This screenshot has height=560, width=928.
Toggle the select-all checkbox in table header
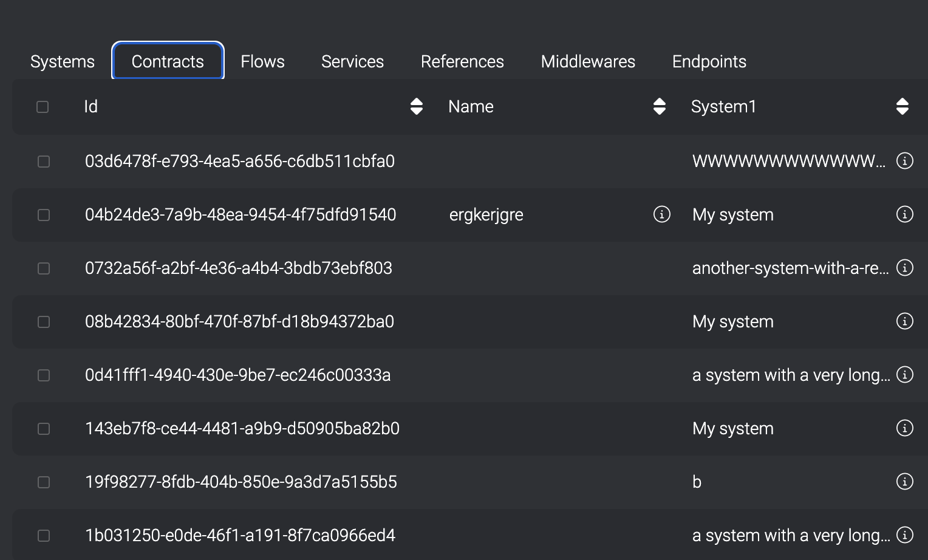[x=43, y=107]
